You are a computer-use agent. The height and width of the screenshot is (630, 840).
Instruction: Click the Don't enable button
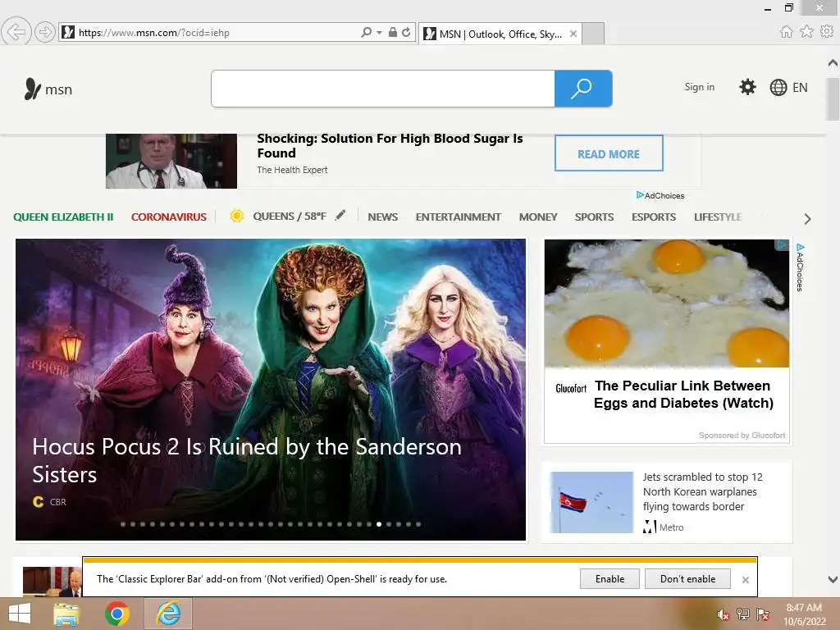pos(687,579)
